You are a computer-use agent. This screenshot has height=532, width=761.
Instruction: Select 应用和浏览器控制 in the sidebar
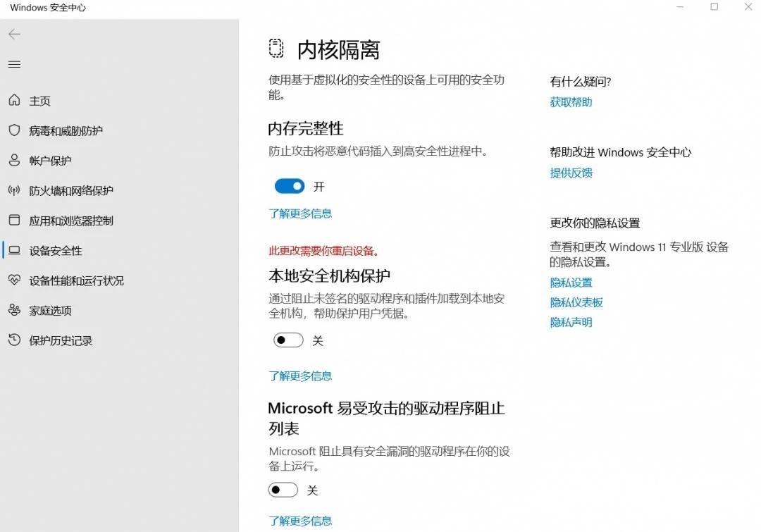point(71,221)
